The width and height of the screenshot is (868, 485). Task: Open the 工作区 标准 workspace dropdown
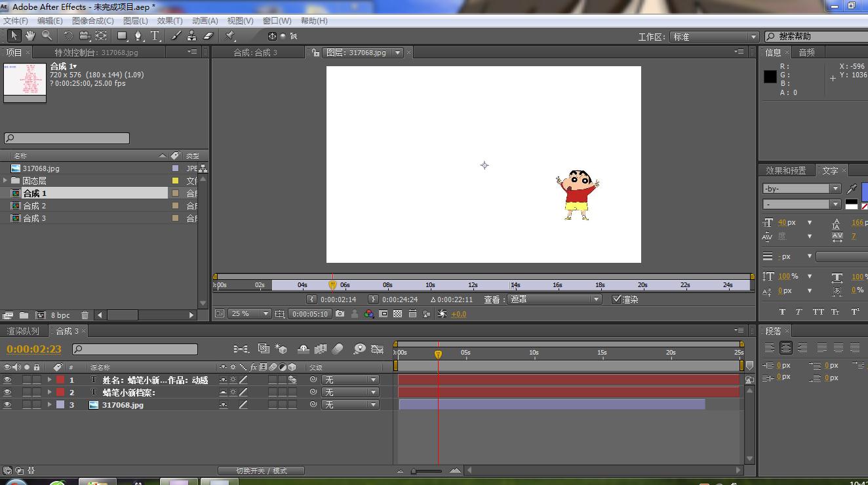tap(714, 37)
